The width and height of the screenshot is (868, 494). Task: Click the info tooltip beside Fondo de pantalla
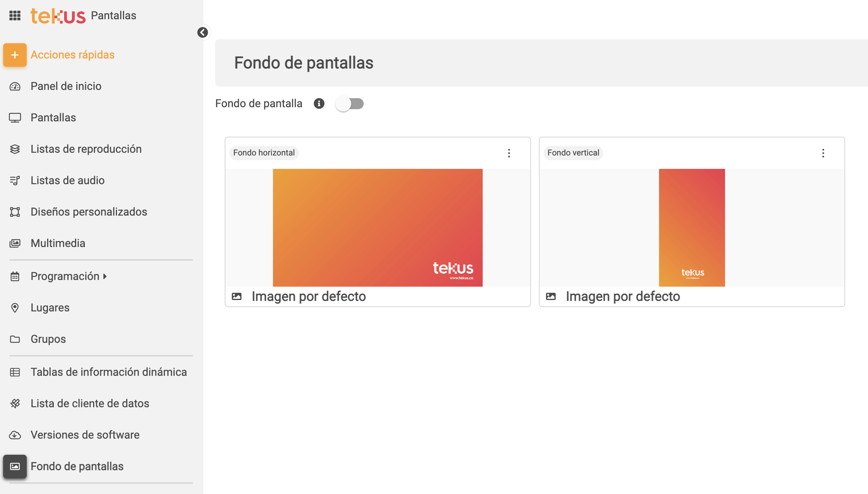point(319,103)
